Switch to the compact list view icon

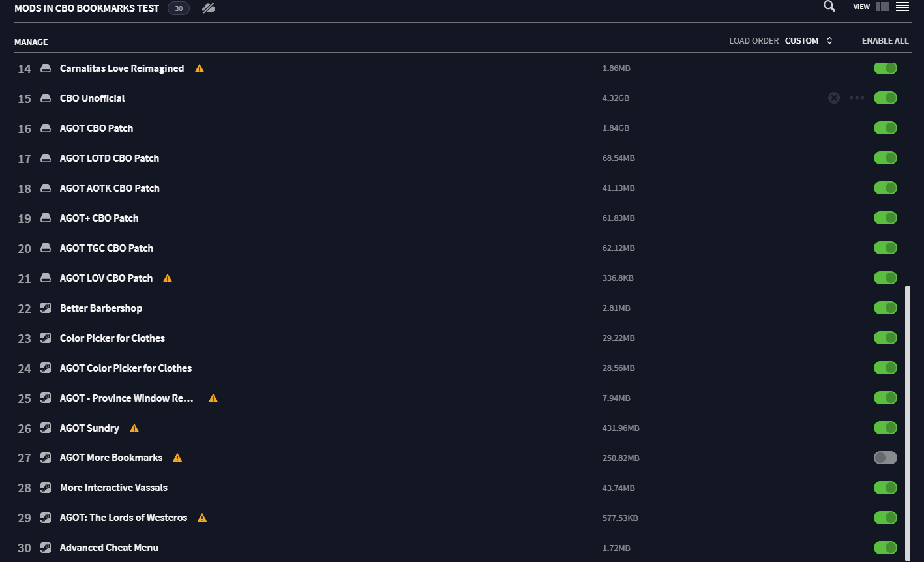(x=902, y=7)
